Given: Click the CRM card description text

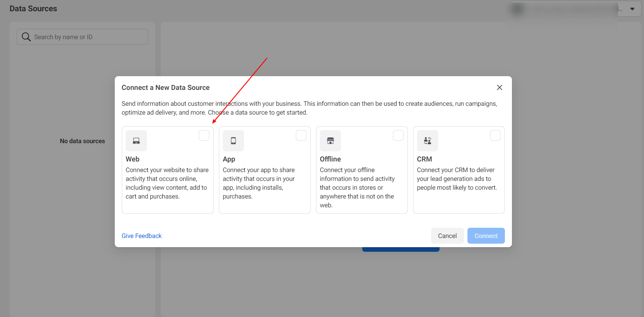Looking at the screenshot, I should click(x=457, y=179).
